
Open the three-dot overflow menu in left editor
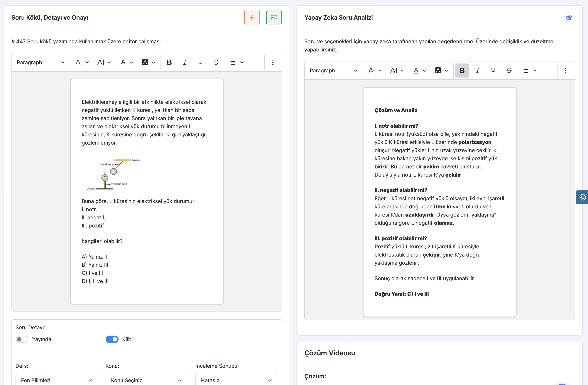click(x=273, y=62)
